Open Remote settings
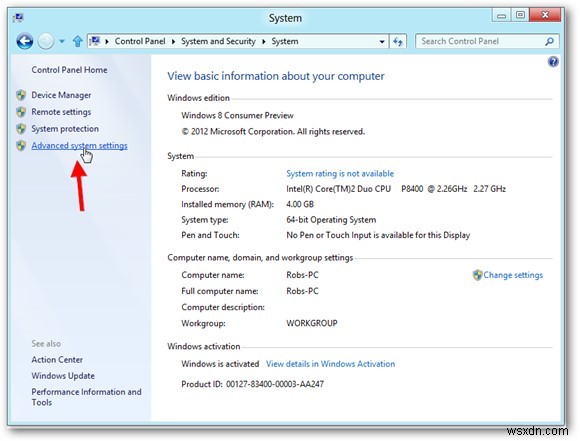The image size is (580, 441). pos(61,112)
